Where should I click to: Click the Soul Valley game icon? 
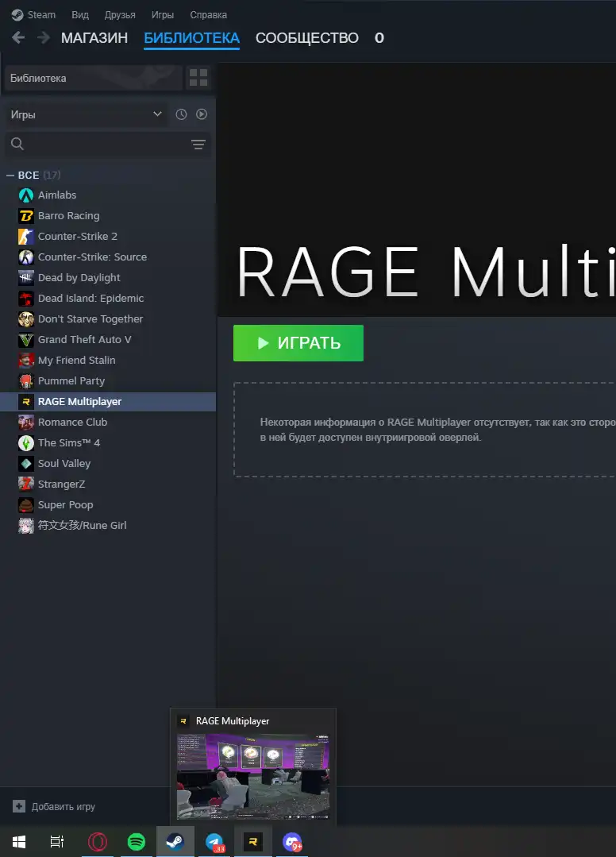[x=25, y=464]
